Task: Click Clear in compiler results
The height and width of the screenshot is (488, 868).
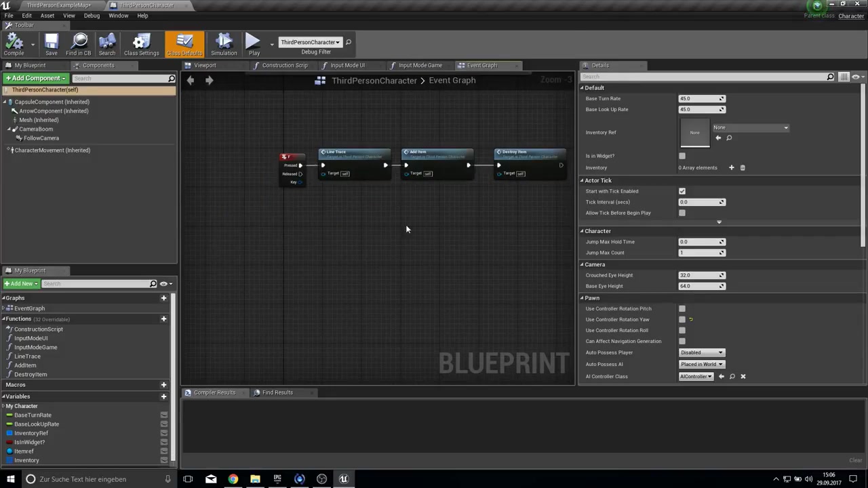Action: pos(856,461)
